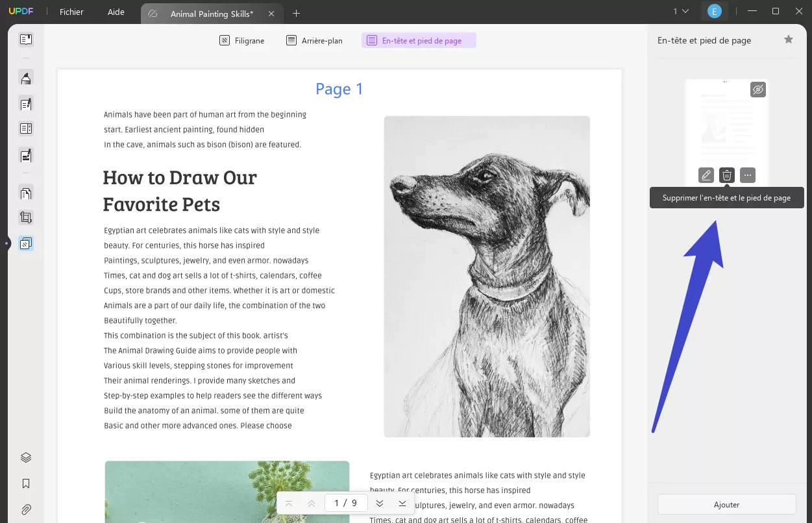Click the star favorites icon
This screenshot has height=523, width=812.
click(789, 40)
